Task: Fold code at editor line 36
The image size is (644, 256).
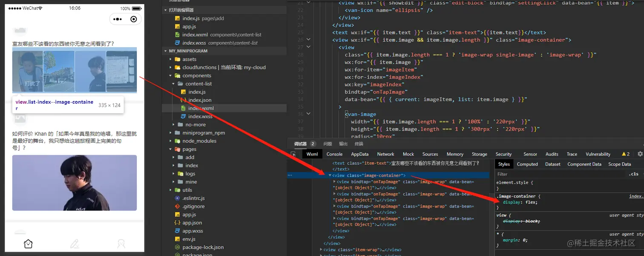Action: click(308, 114)
